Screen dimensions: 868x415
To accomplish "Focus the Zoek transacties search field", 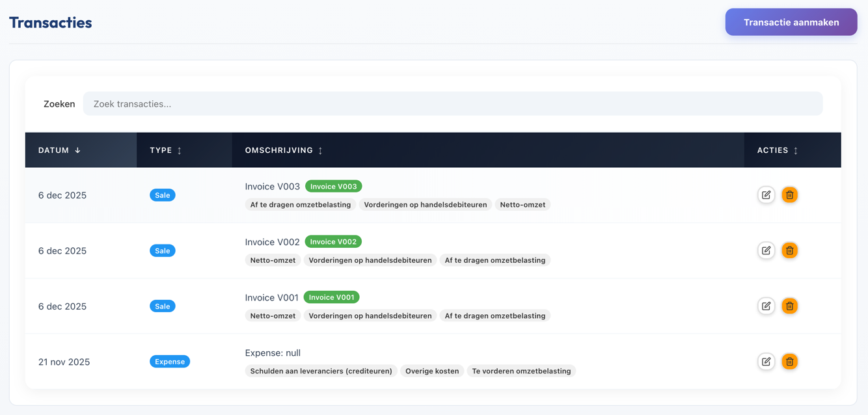I will 452,104.
